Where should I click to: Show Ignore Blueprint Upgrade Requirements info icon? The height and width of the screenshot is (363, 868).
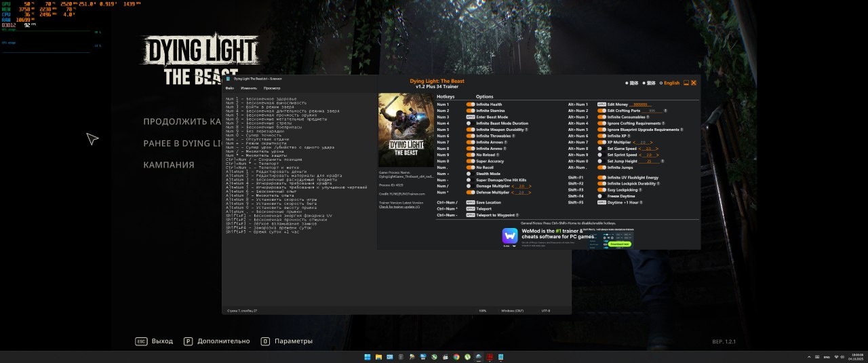[682, 130]
